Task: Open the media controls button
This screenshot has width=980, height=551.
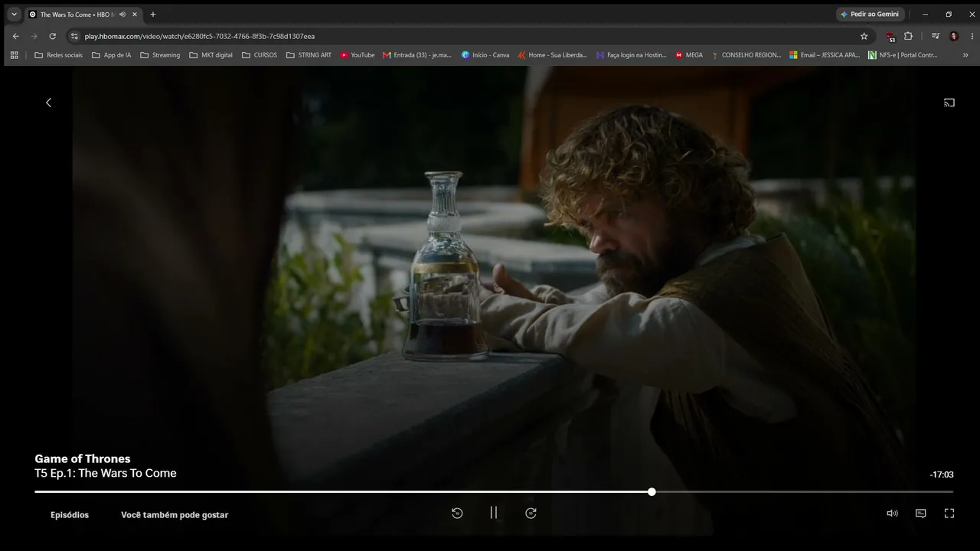Action: (935, 36)
